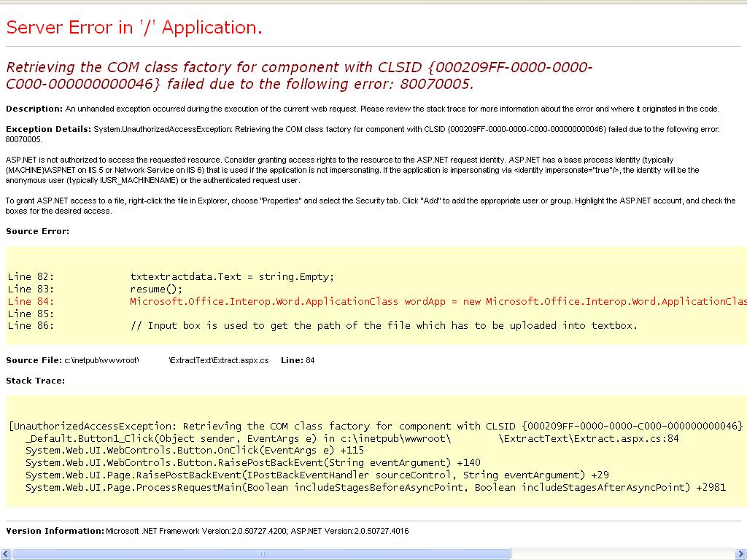Click the "Source Error:" label

[38, 231]
